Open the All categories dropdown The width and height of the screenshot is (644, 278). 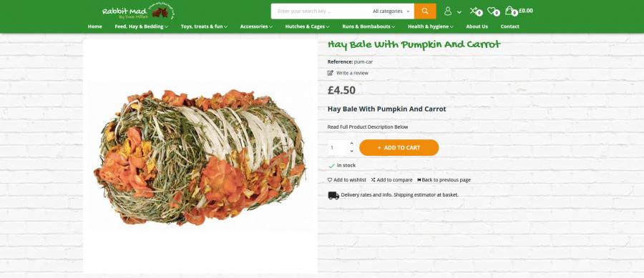point(391,11)
